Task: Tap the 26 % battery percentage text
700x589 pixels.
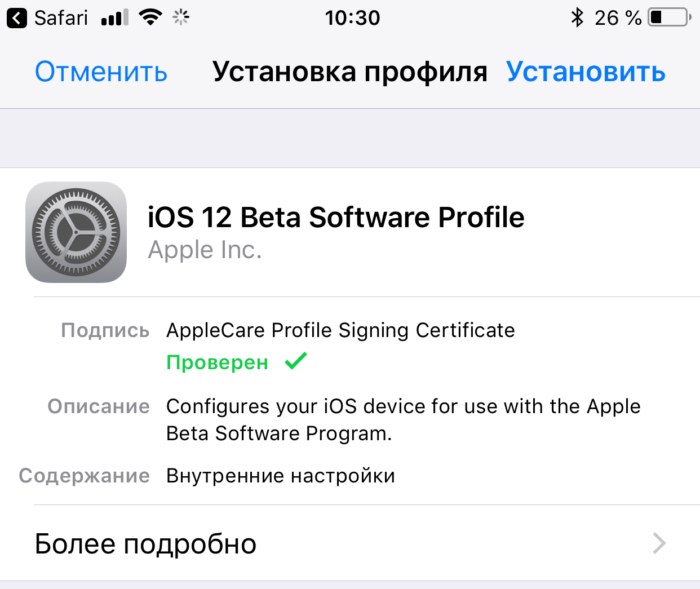Action: 618,18
